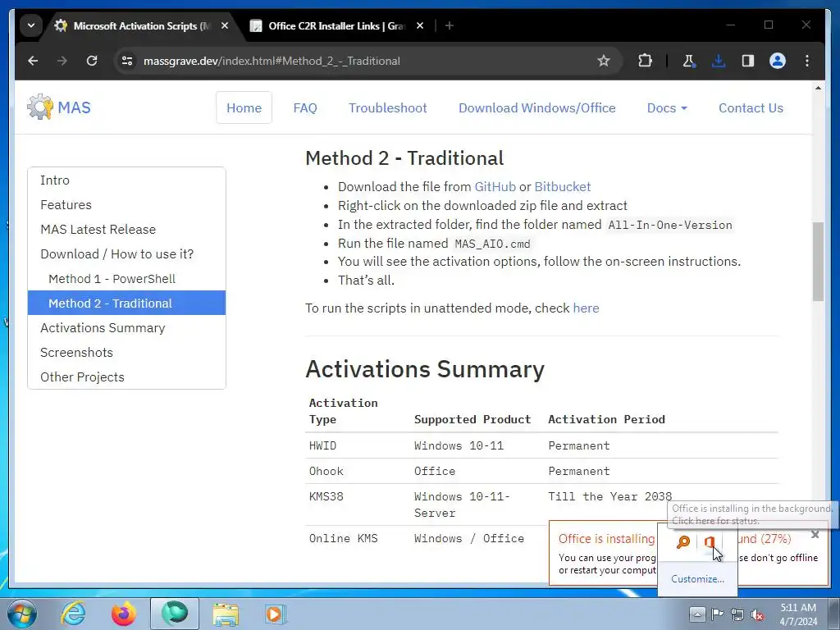Click the scrollbar up arrow
The height and width of the screenshot is (630, 840).
click(818, 87)
